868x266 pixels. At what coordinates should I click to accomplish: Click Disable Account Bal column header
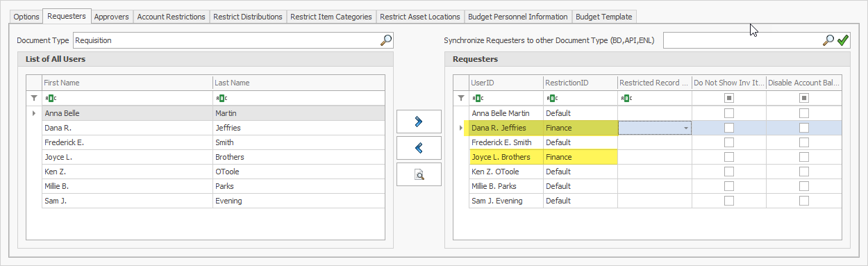[803, 83]
